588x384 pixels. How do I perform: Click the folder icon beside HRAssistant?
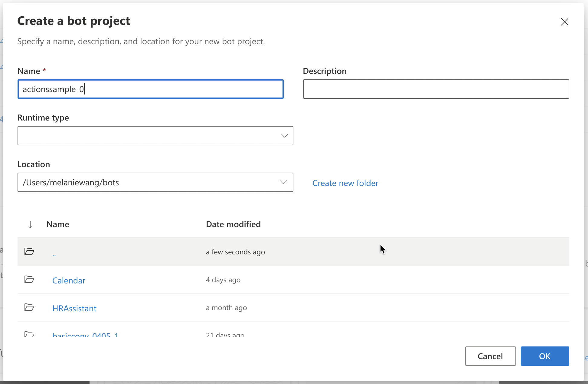point(29,308)
